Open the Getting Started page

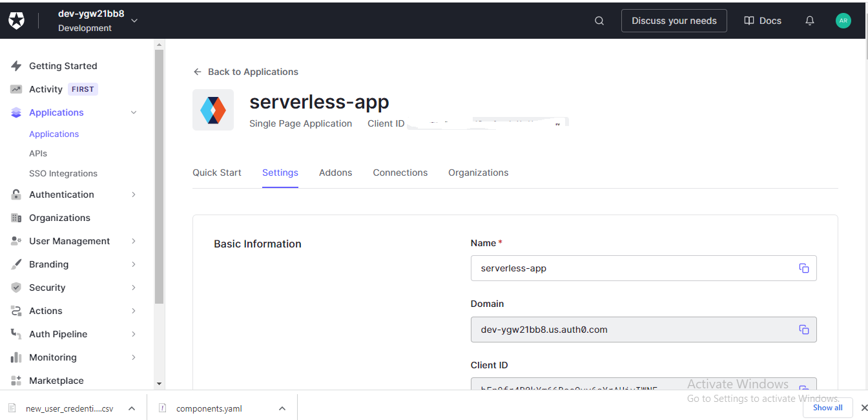63,66
